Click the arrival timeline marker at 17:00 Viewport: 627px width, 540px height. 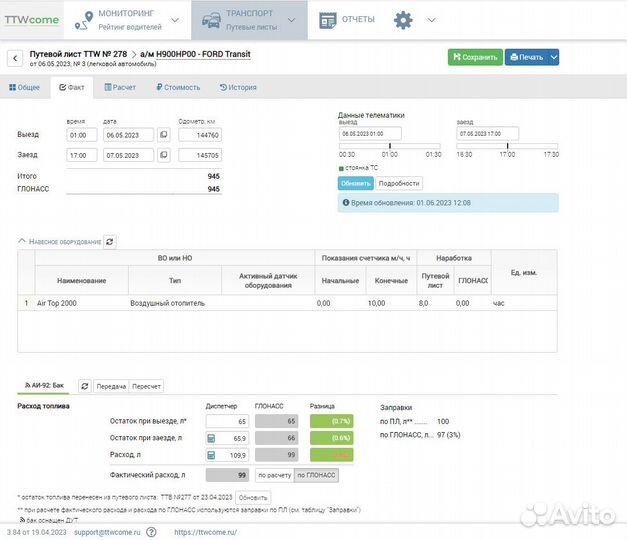507,146
